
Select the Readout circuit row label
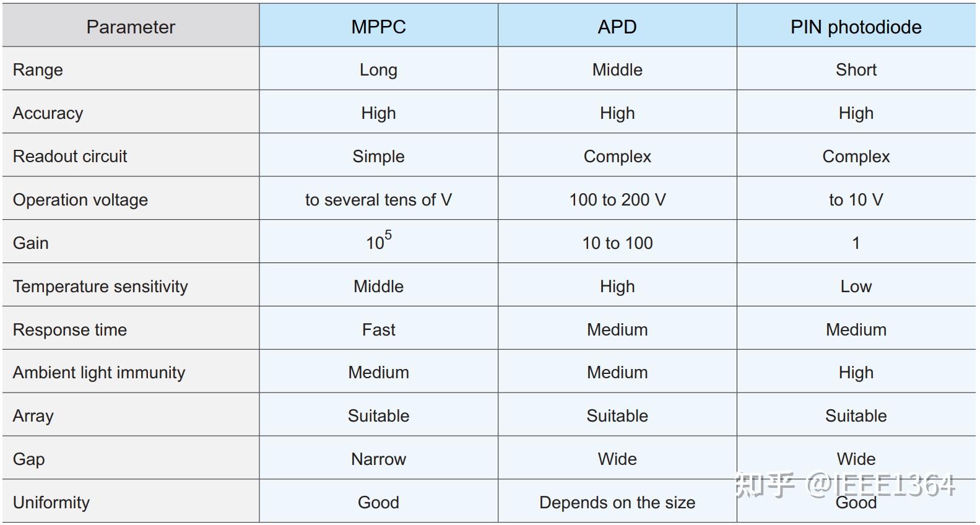pos(70,156)
